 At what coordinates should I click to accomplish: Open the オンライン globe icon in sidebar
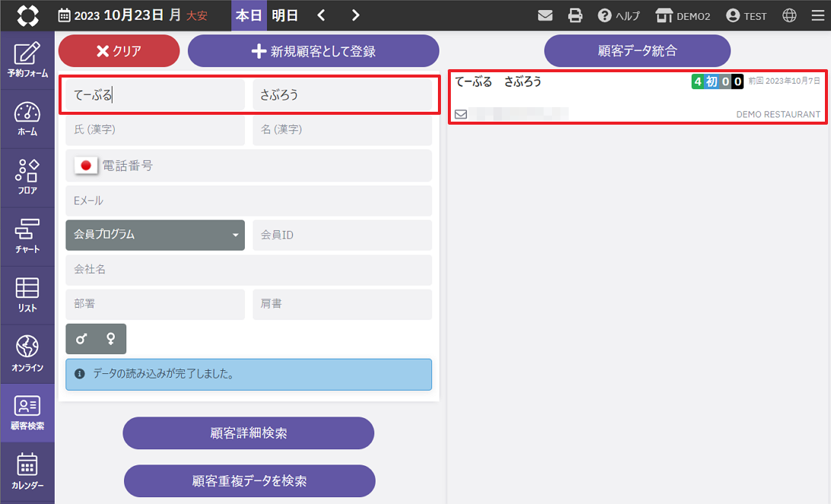coord(27,353)
